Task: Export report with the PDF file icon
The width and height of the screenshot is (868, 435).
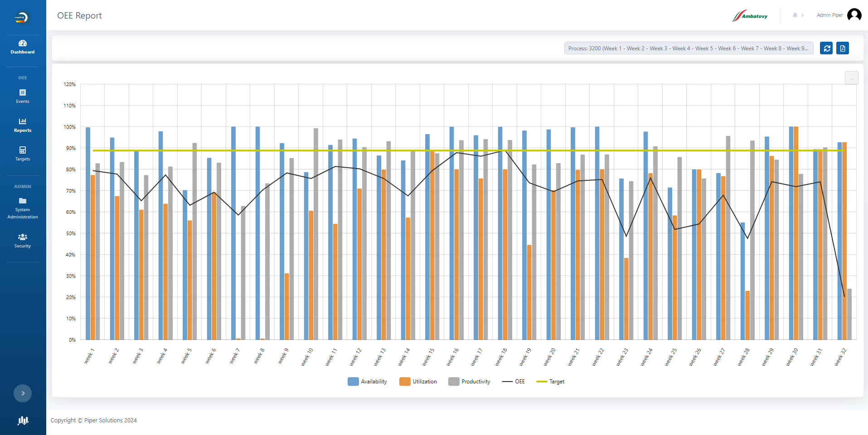Action: coord(843,48)
